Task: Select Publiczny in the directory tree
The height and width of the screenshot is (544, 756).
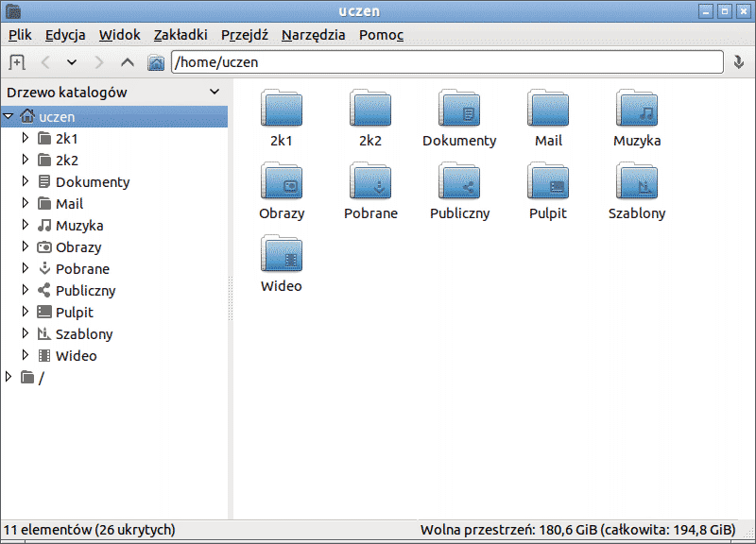Action: click(85, 290)
